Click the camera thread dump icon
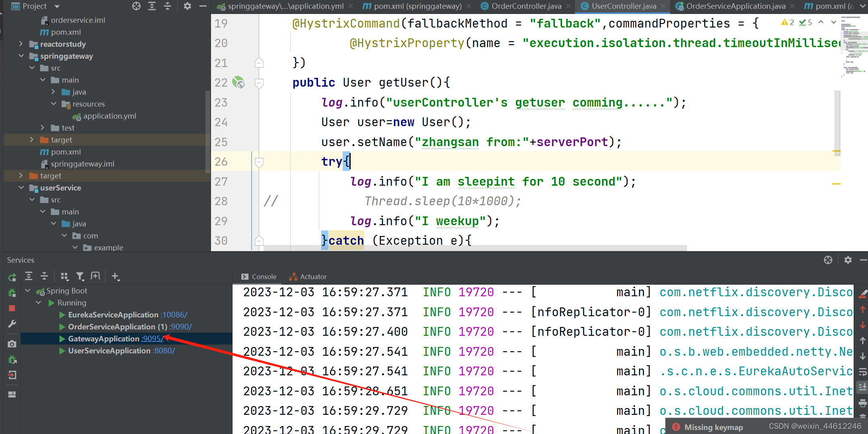The width and height of the screenshot is (868, 434). point(12,344)
